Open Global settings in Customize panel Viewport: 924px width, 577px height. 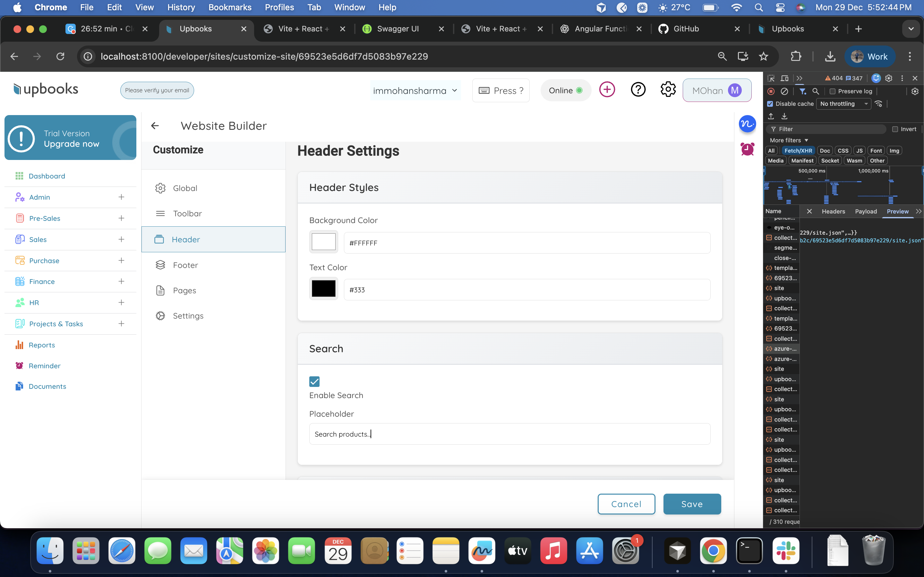pyautogui.click(x=185, y=188)
